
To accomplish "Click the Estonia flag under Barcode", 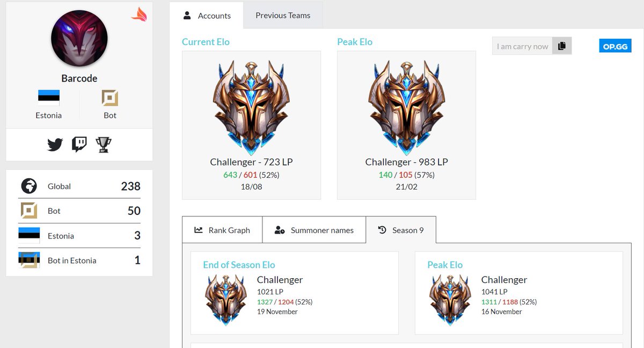I will click(x=49, y=98).
